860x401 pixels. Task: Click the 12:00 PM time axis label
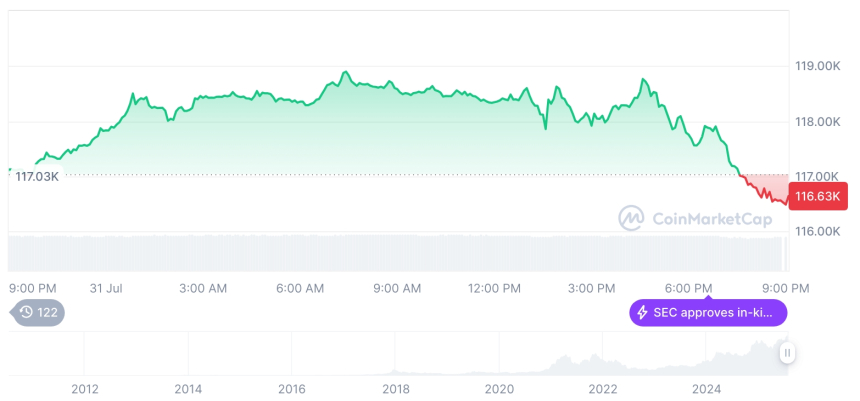tap(494, 288)
